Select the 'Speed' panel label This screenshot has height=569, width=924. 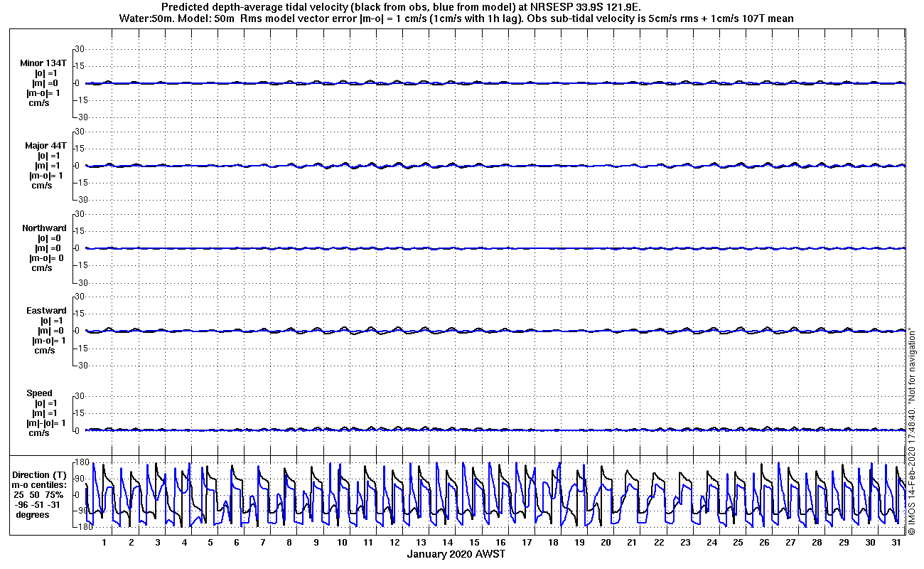(40, 393)
